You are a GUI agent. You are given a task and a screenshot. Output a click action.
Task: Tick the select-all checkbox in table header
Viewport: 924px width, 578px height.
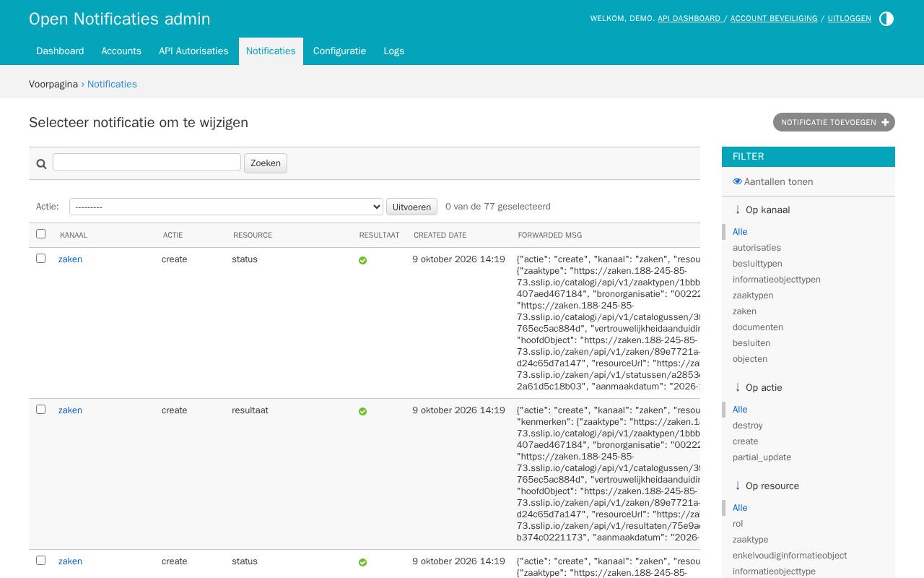[x=40, y=233]
